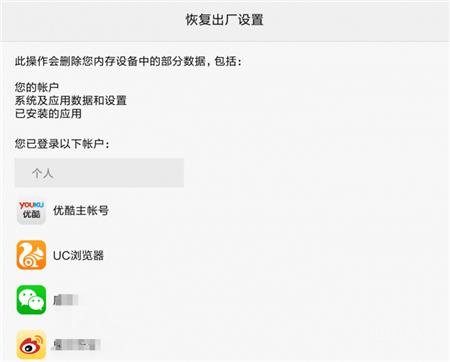Image resolution: width=450 pixels, height=362 pixels.
Task: Click the 部分数据 words in the warning
Action: coord(183,61)
